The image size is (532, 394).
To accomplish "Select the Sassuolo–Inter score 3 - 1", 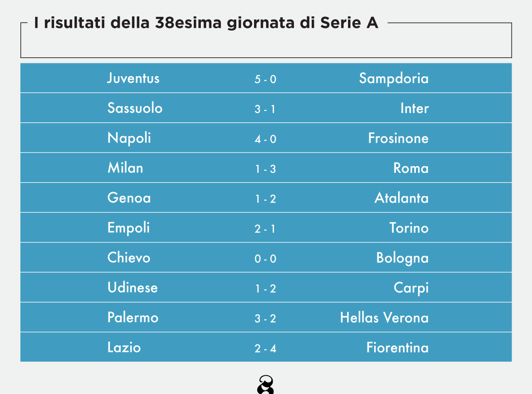I will pos(265,109).
